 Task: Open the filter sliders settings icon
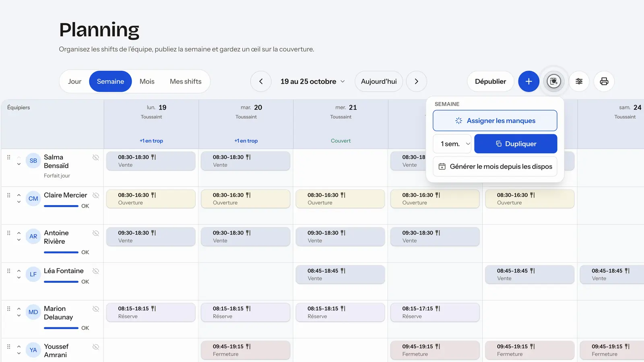(x=579, y=81)
